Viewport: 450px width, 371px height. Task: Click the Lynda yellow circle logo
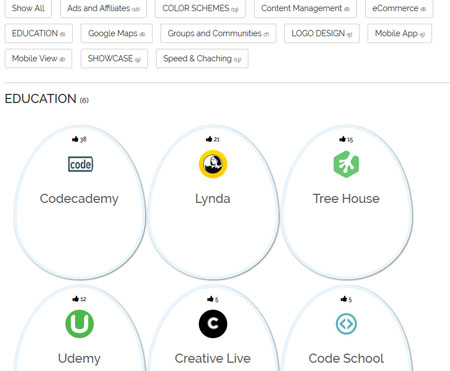point(213,164)
